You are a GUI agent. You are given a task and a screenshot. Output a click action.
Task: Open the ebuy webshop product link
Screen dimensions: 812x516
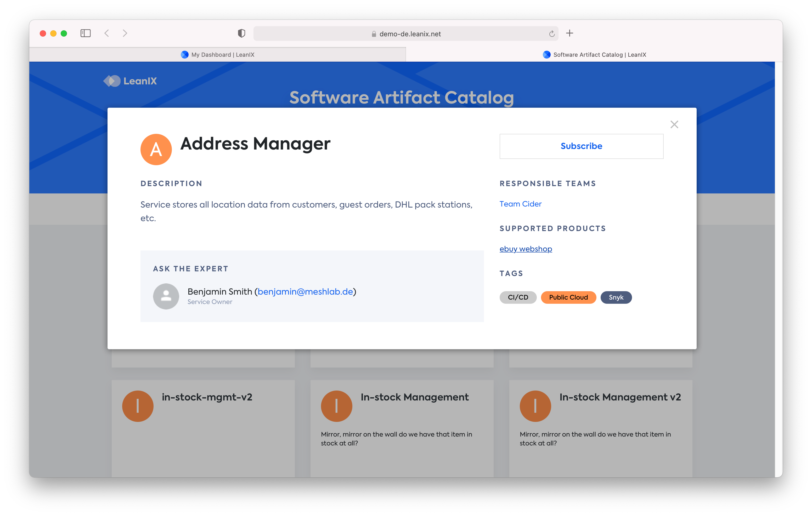coord(525,249)
